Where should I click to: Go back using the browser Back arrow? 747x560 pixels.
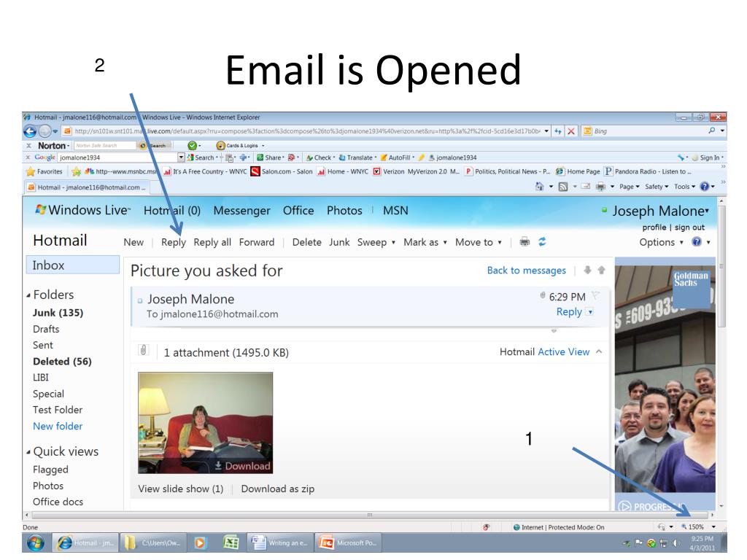point(30,131)
